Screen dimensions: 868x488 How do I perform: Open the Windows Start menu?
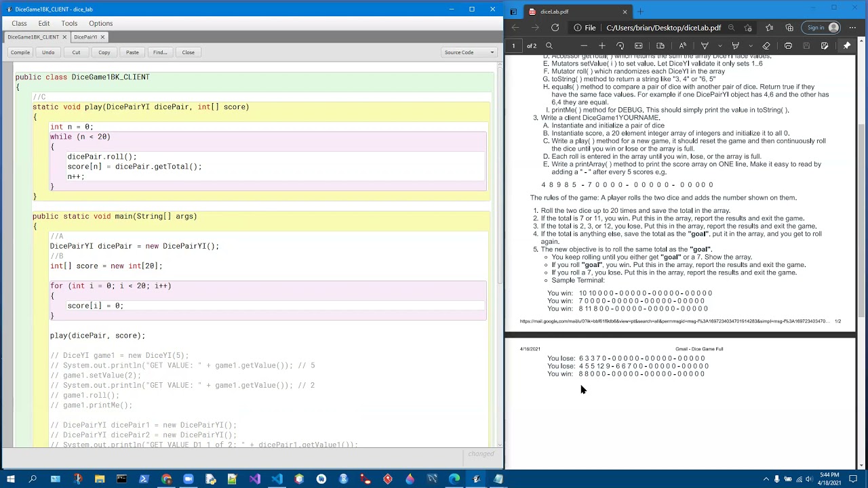click(10, 479)
